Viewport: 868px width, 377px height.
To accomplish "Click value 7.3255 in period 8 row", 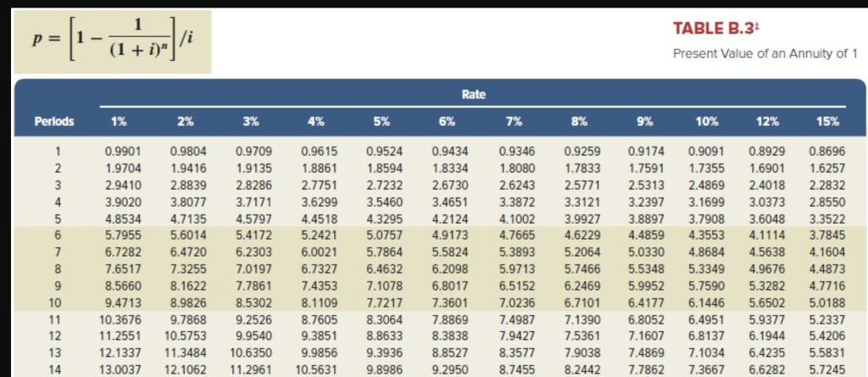I will (x=188, y=269).
